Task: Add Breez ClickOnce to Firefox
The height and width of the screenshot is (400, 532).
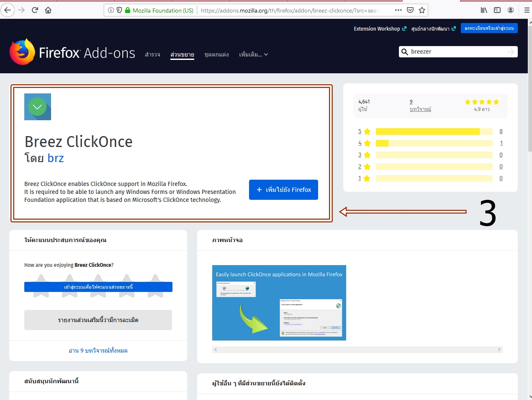Action: pyautogui.click(x=283, y=190)
